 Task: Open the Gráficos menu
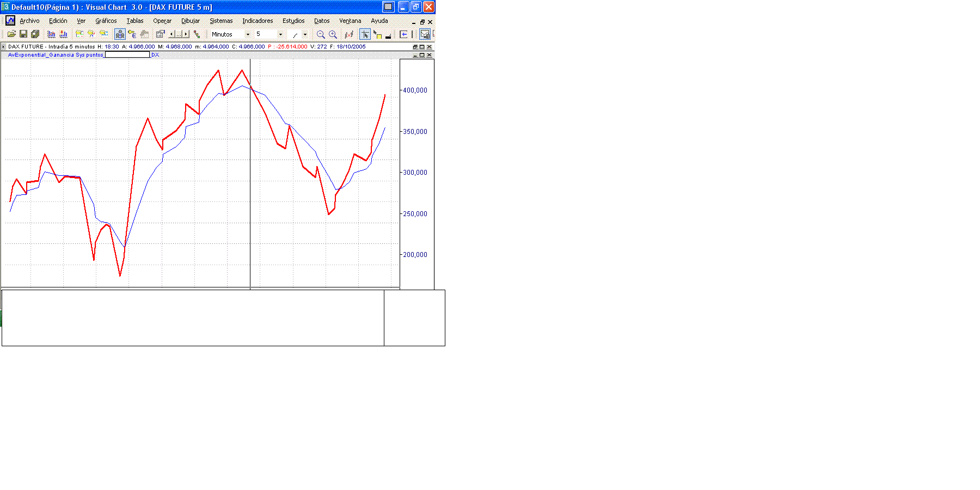[x=106, y=21]
